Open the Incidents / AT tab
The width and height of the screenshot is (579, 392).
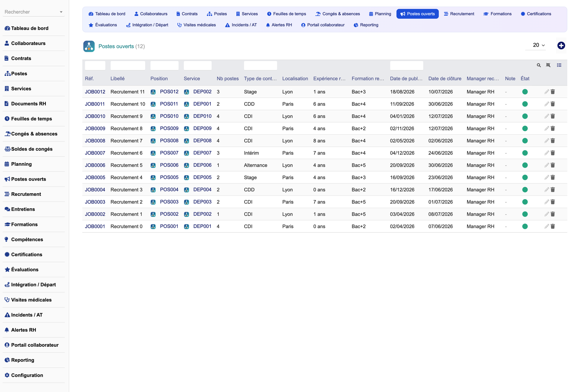click(x=241, y=25)
